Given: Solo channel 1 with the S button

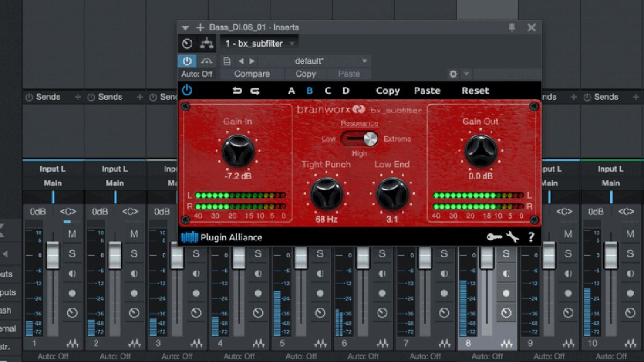Looking at the screenshot, I should coord(72,254).
